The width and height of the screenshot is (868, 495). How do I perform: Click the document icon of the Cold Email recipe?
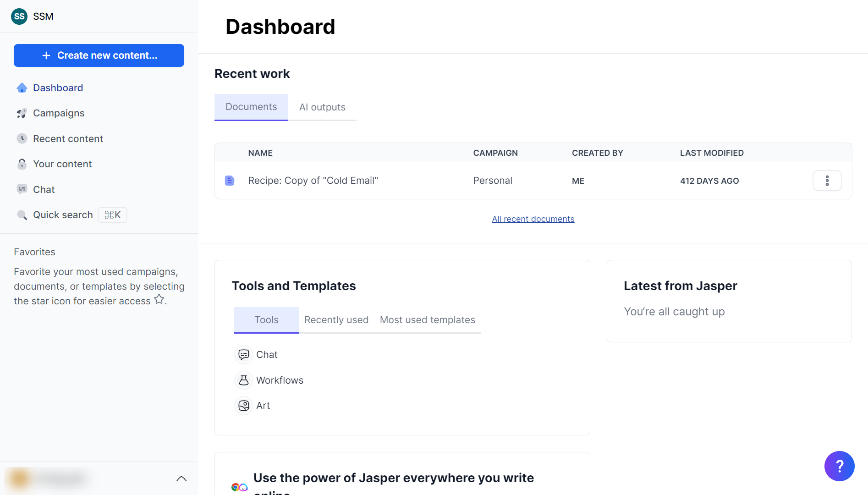click(x=230, y=181)
